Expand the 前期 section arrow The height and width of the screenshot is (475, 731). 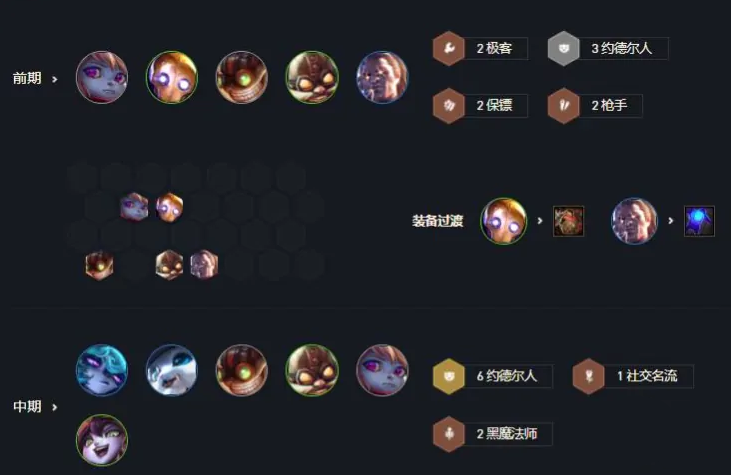pyautogui.click(x=55, y=79)
